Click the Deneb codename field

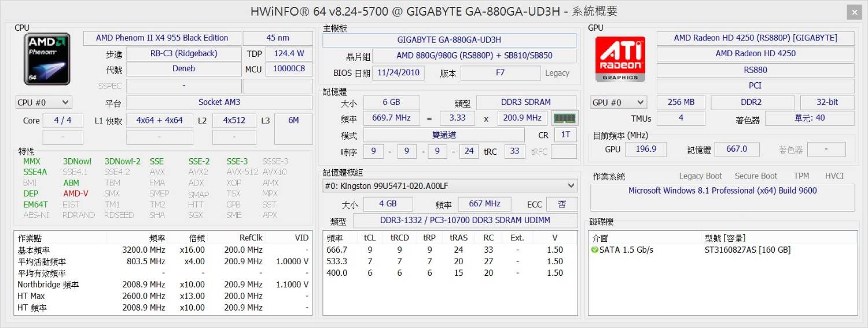pos(184,69)
